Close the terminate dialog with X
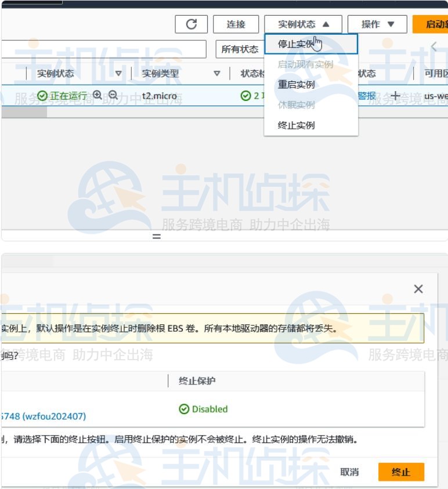This screenshot has height=489, width=448. click(x=418, y=289)
